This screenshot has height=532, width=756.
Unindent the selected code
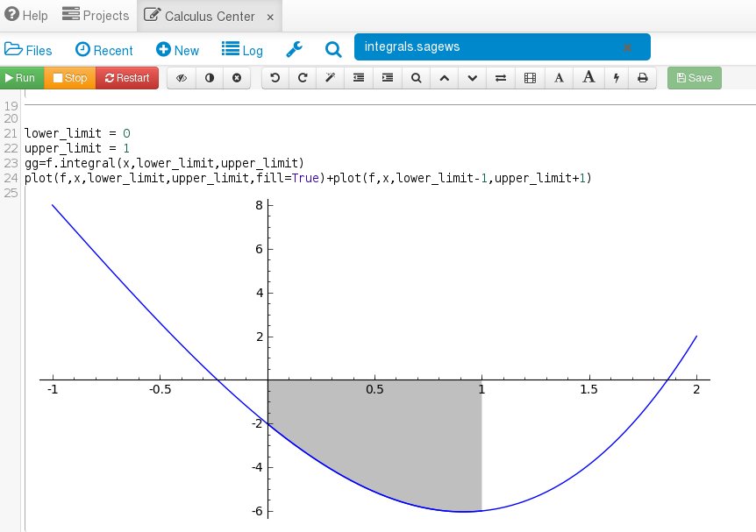coord(359,78)
